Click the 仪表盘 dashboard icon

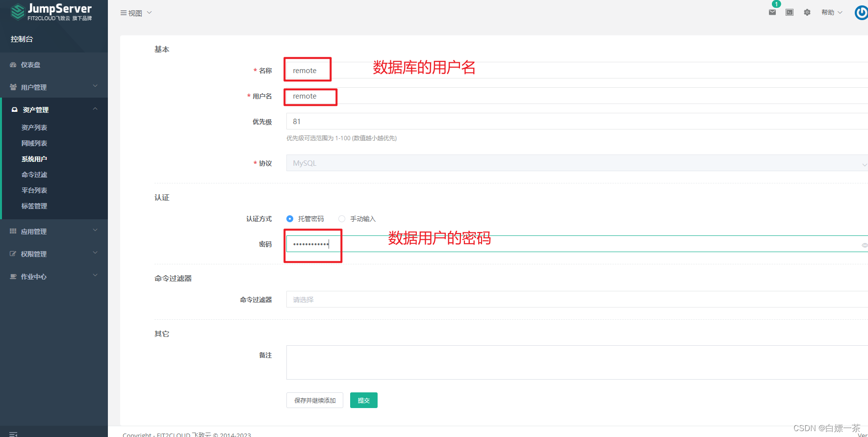pos(13,65)
